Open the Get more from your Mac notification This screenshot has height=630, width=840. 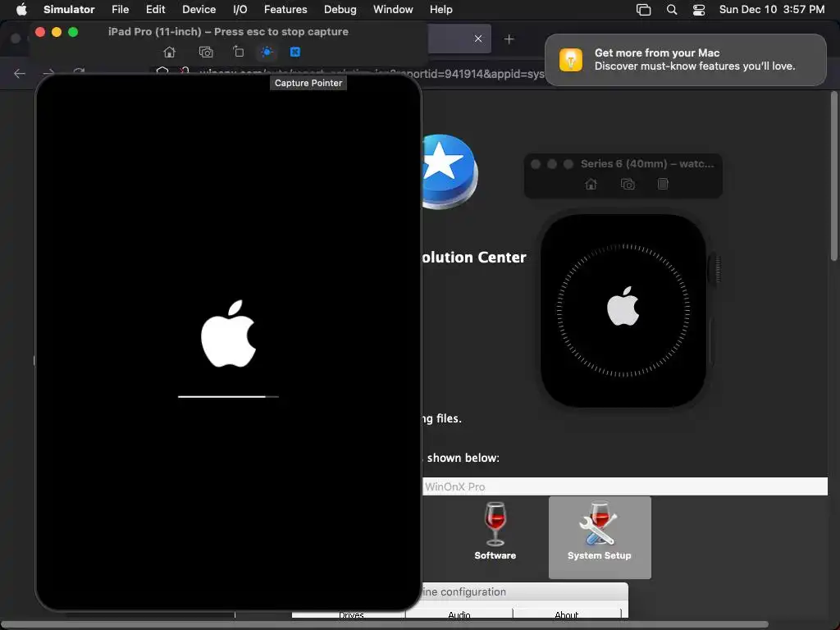pos(685,59)
